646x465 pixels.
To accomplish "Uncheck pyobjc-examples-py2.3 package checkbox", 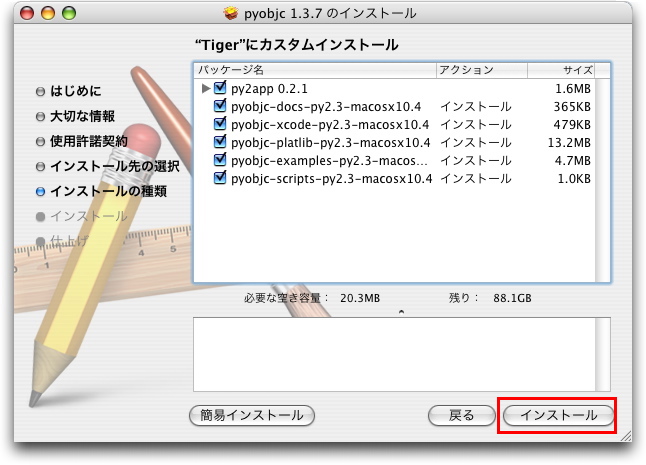I will point(220,161).
